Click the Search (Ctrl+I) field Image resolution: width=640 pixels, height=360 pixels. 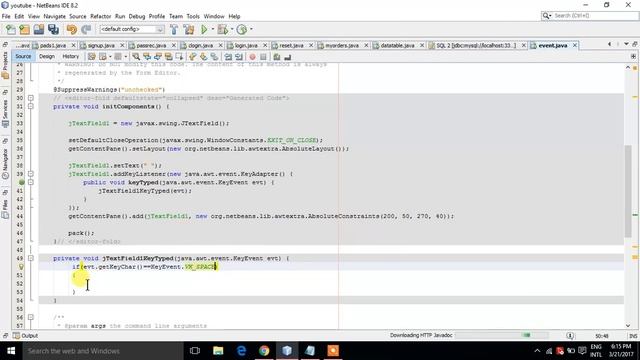click(x=589, y=16)
